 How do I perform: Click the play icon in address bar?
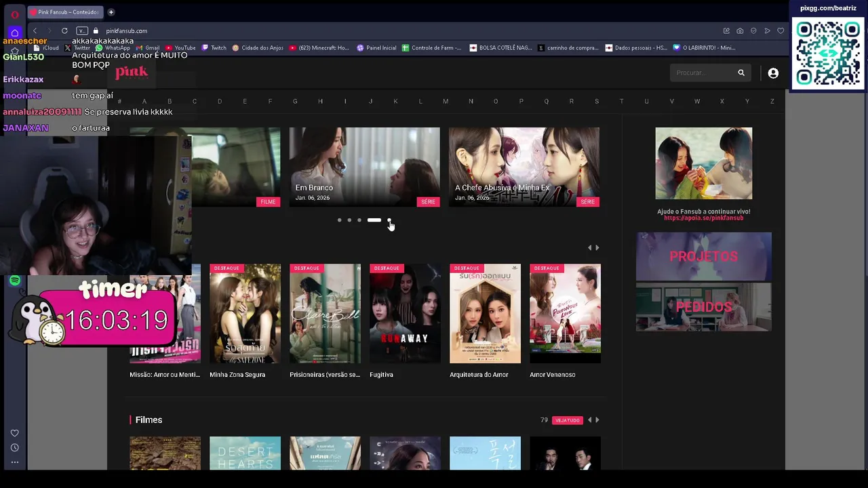(x=767, y=30)
